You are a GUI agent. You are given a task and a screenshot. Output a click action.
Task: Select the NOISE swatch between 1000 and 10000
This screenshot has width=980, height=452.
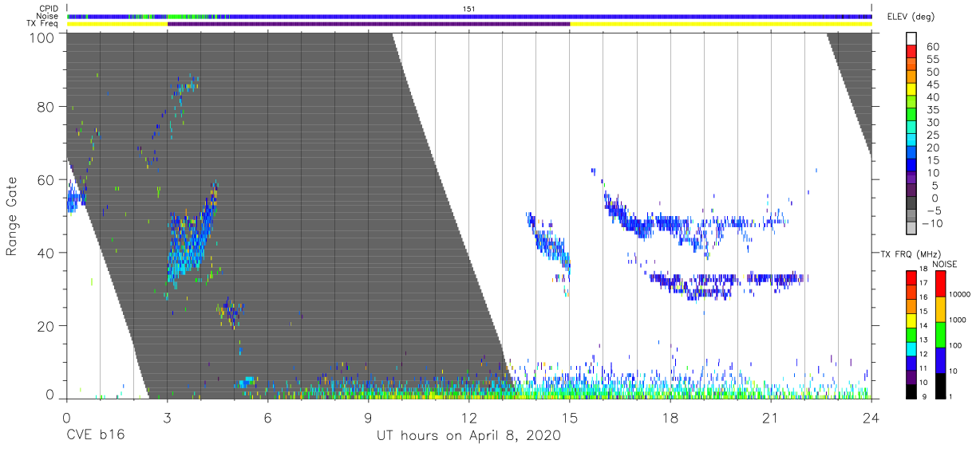coord(941,309)
